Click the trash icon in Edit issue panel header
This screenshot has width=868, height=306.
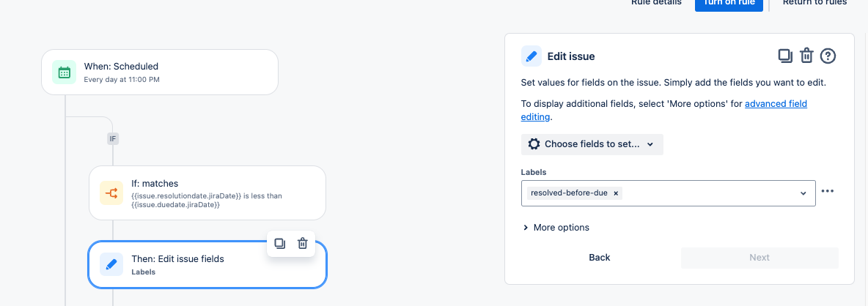806,56
